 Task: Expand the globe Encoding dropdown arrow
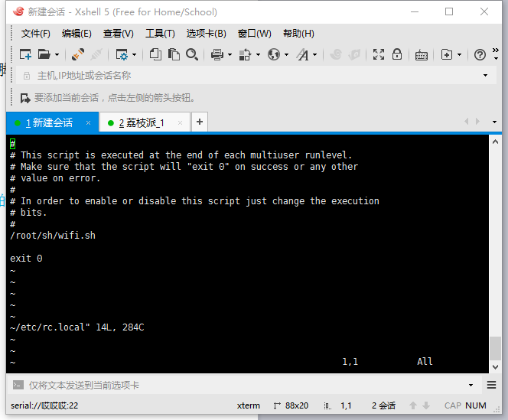pos(286,54)
